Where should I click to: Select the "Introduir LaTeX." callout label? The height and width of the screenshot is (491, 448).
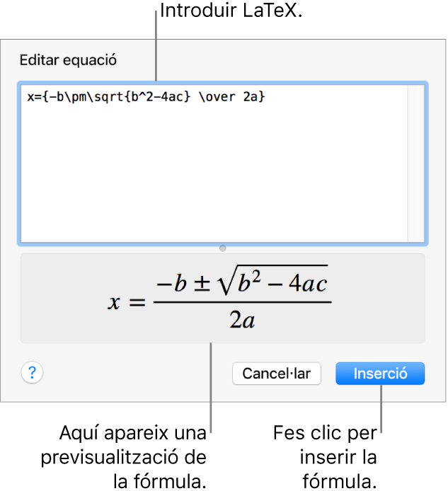pos(231,11)
